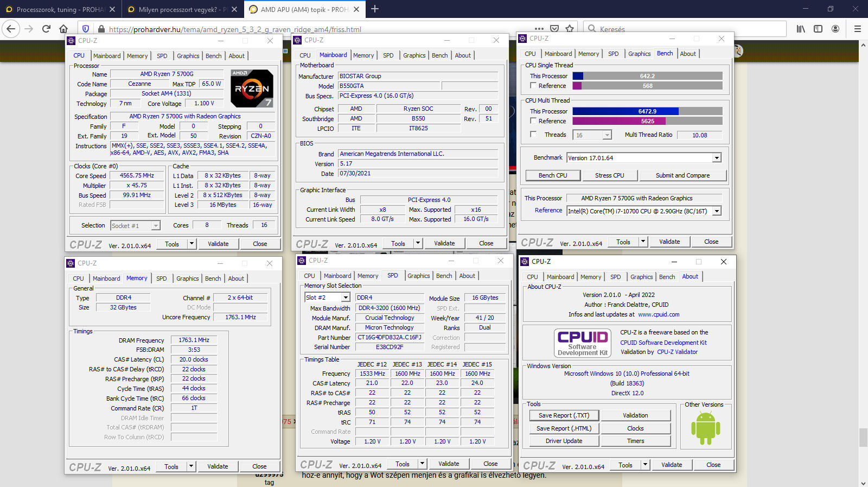This screenshot has width=868, height=487.
Task: Close the About CPU-Z window
Action: tap(723, 262)
